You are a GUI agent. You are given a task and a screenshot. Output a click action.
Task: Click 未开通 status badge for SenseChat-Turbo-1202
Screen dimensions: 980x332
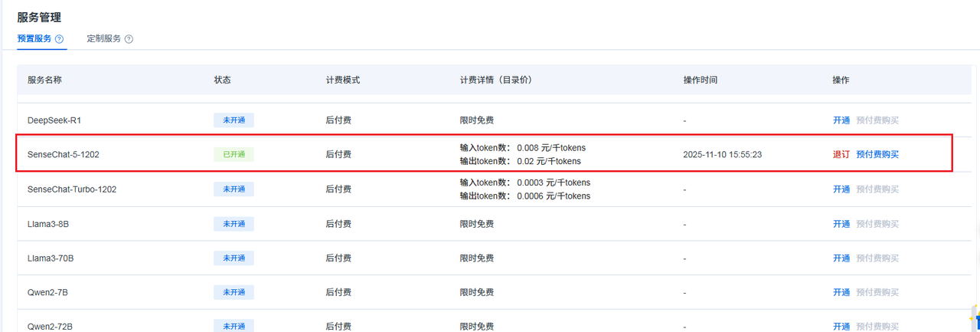(x=234, y=189)
